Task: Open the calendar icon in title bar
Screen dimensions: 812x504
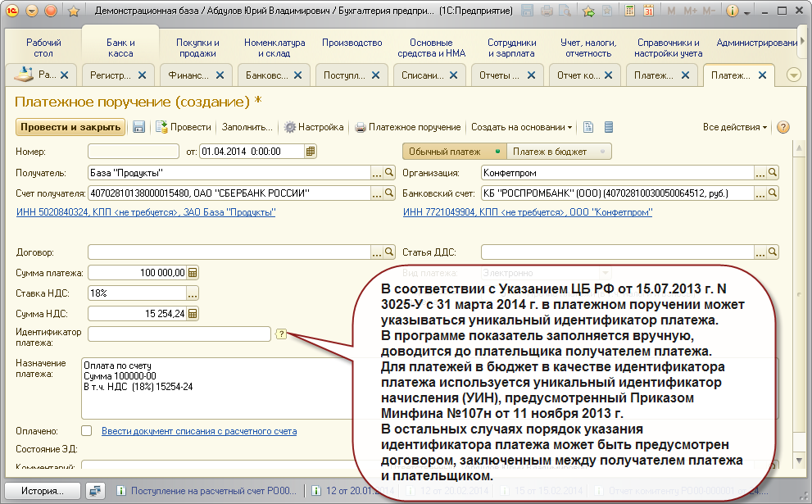Action: coord(648,11)
